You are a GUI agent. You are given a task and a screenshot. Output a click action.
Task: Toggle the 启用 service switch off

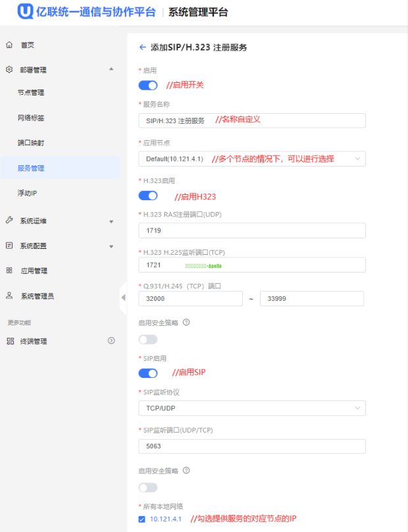148,85
